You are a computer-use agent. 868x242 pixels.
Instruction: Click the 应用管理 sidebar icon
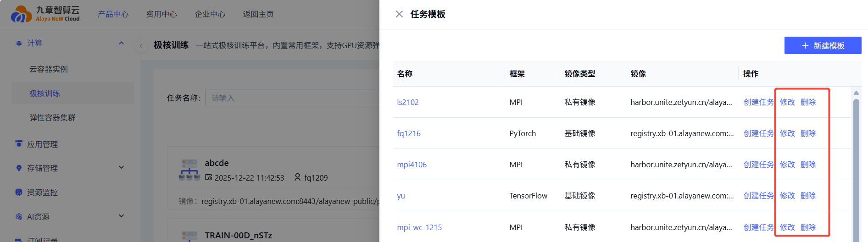(x=19, y=144)
